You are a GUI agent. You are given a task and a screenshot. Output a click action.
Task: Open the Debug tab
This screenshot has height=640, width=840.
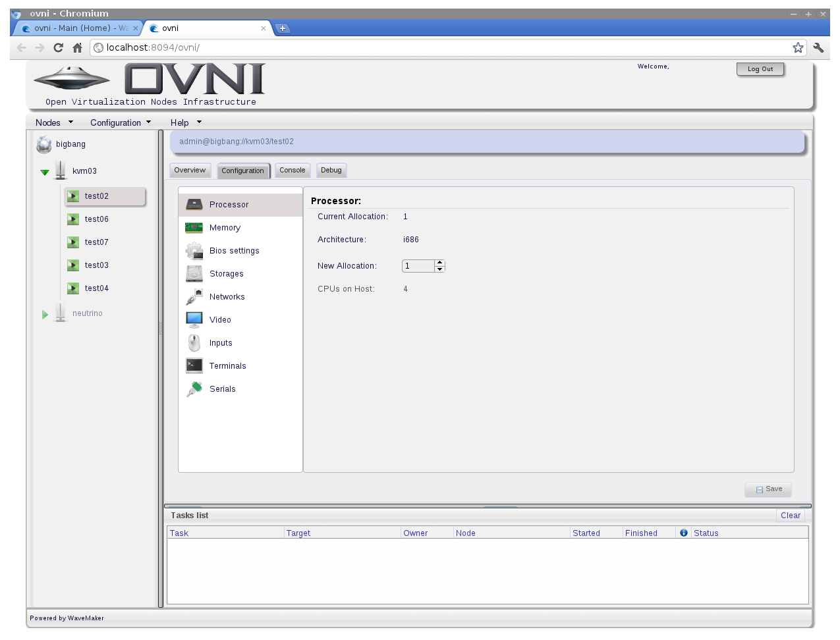pyautogui.click(x=331, y=170)
